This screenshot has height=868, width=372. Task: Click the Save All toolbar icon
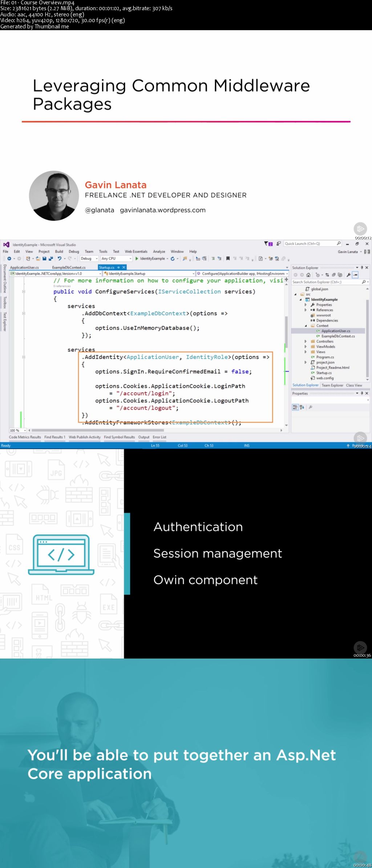[50, 259]
